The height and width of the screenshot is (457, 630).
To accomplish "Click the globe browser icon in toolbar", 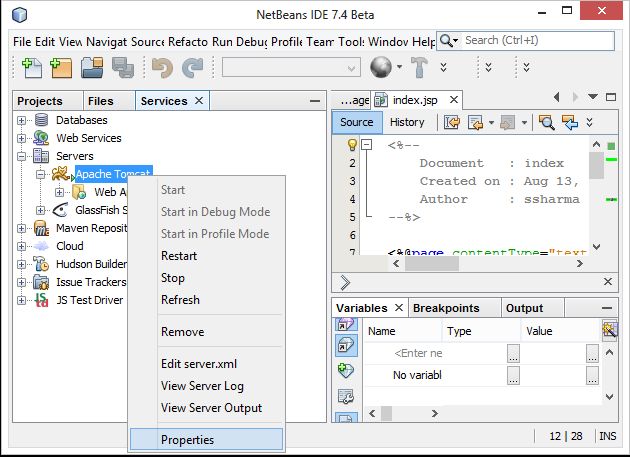I will click(380, 67).
